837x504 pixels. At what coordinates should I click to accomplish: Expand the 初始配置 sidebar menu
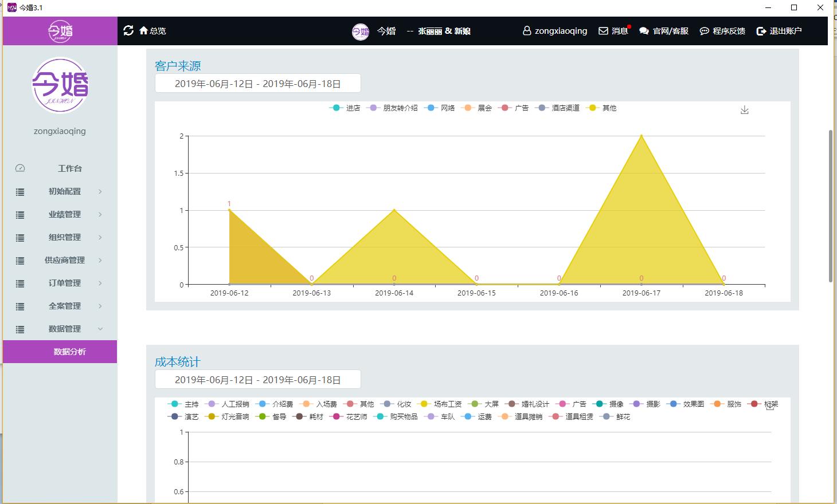65,191
